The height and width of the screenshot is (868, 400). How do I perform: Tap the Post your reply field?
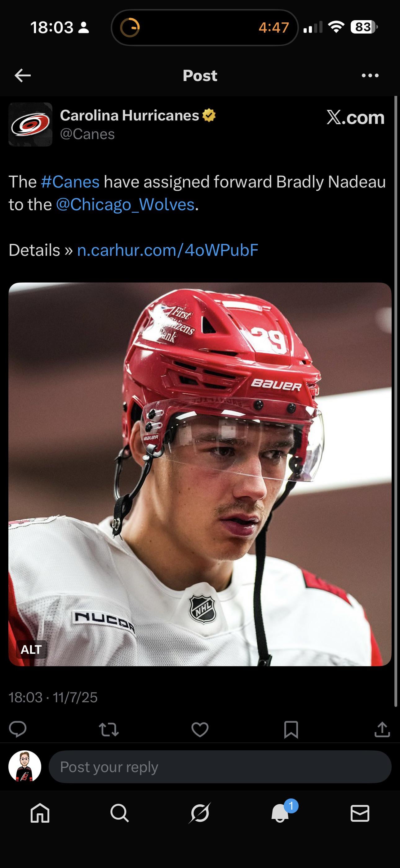click(220, 766)
